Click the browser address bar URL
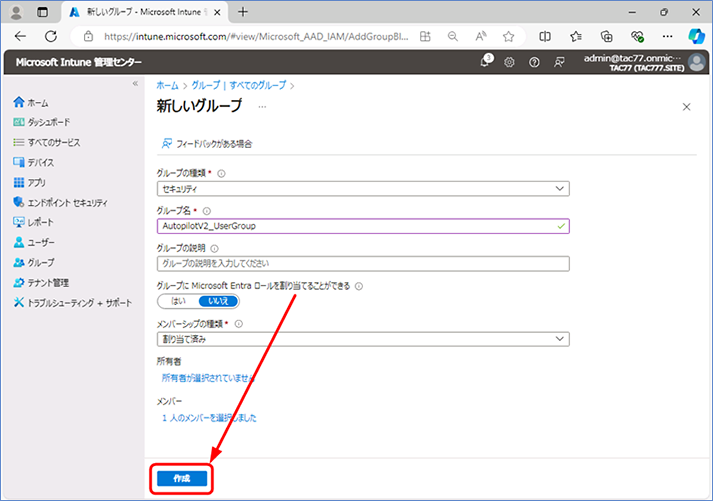The width and height of the screenshot is (713, 501). (x=256, y=36)
